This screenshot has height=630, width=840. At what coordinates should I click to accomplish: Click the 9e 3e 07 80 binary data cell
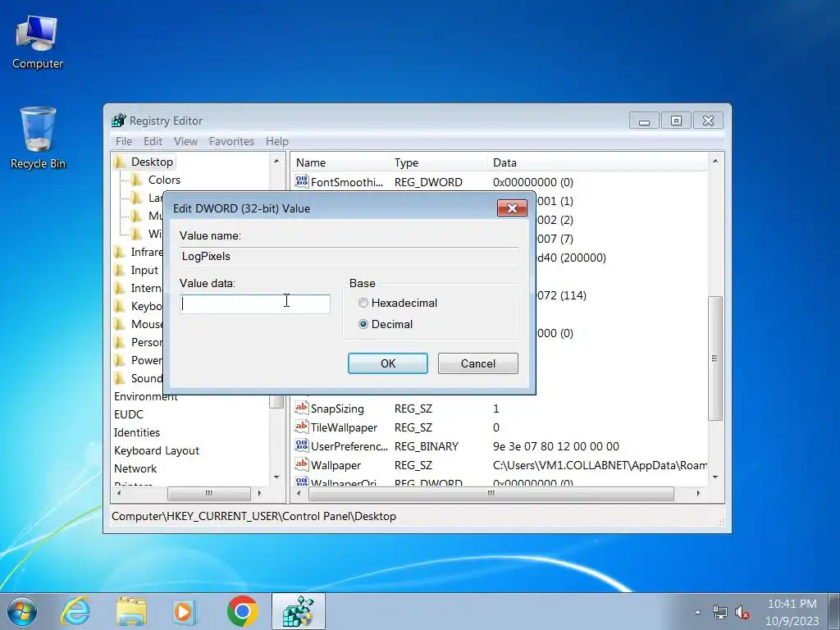(x=555, y=446)
